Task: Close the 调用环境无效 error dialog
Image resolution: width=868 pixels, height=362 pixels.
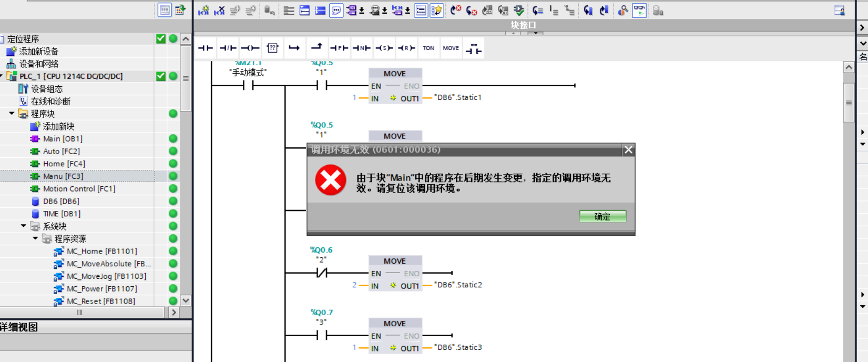Action: pos(628,150)
